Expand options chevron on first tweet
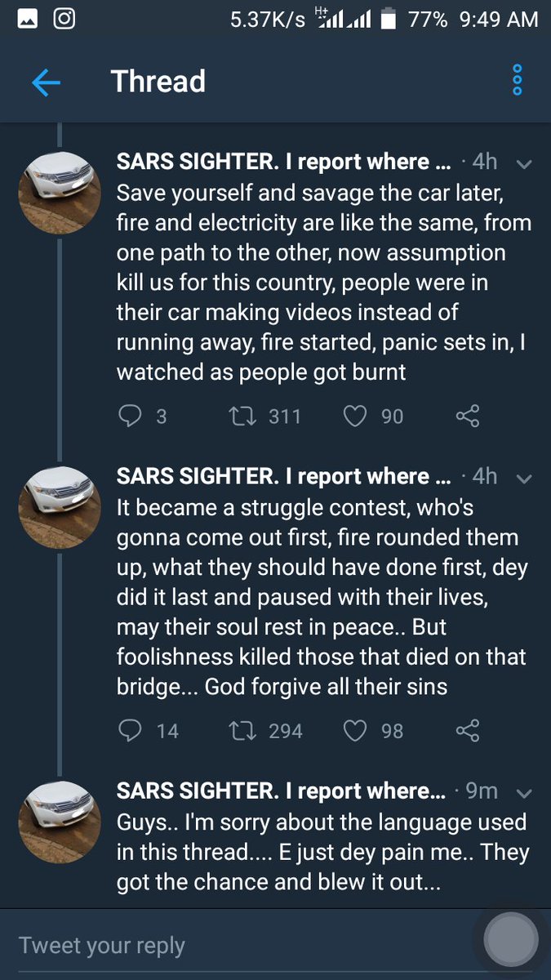Viewport: 551px width, 980px height. click(525, 163)
